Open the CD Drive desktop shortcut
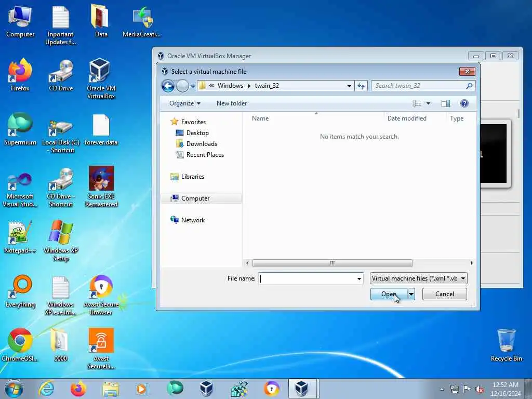 [x=61, y=75]
